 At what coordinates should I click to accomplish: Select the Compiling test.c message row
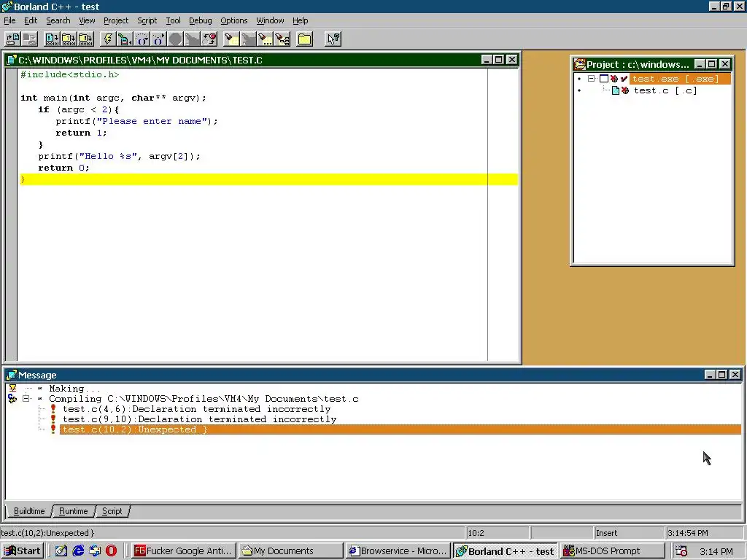click(204, 399)
